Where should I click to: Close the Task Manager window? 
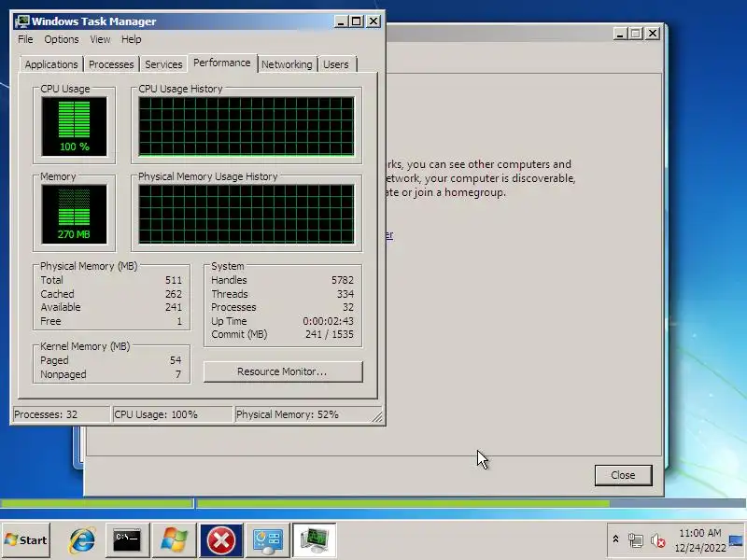[373, 21]
